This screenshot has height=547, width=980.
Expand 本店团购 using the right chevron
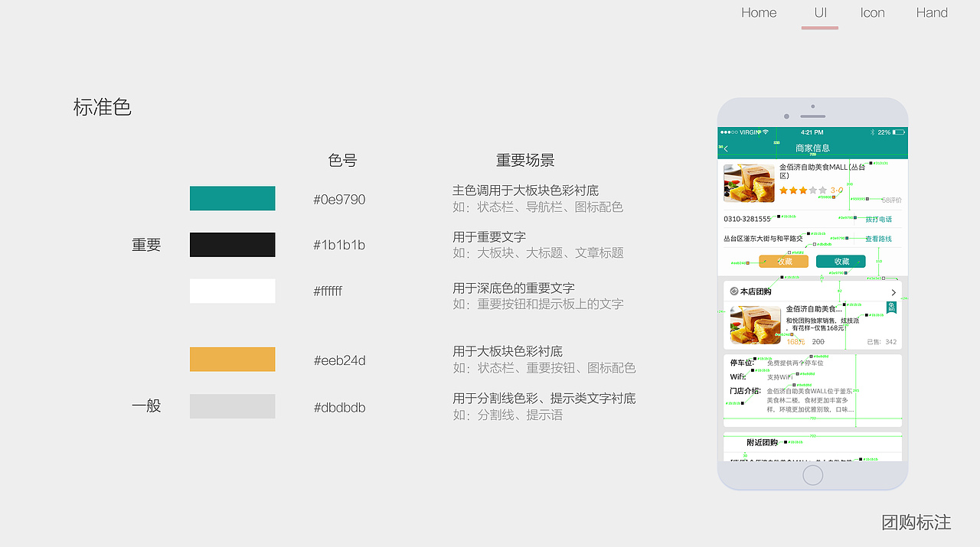893,292
